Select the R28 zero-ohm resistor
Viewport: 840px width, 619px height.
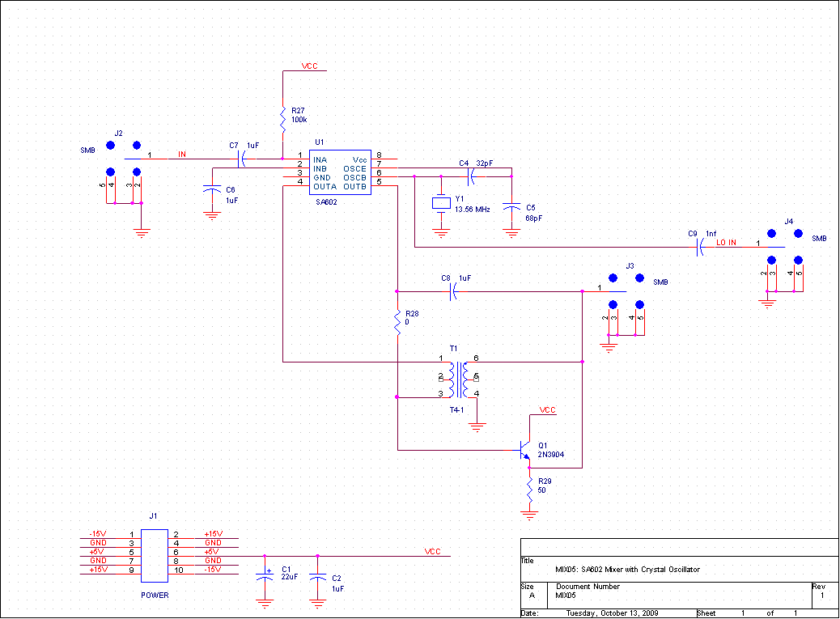click(x=397, y=321)
